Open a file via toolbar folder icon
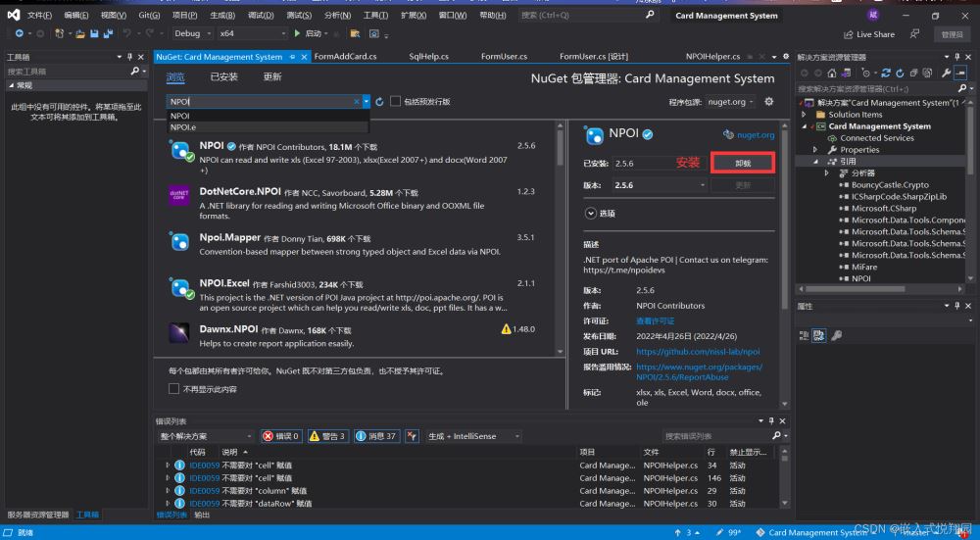This screenshot has height=540, width=980. pyautogui.click(x=80, y=33)
